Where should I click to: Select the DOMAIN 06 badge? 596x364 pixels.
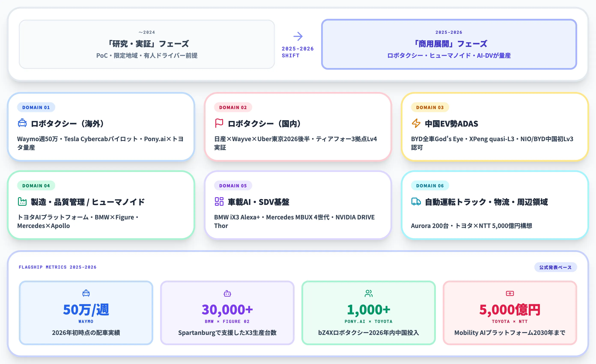click(430, 186)
